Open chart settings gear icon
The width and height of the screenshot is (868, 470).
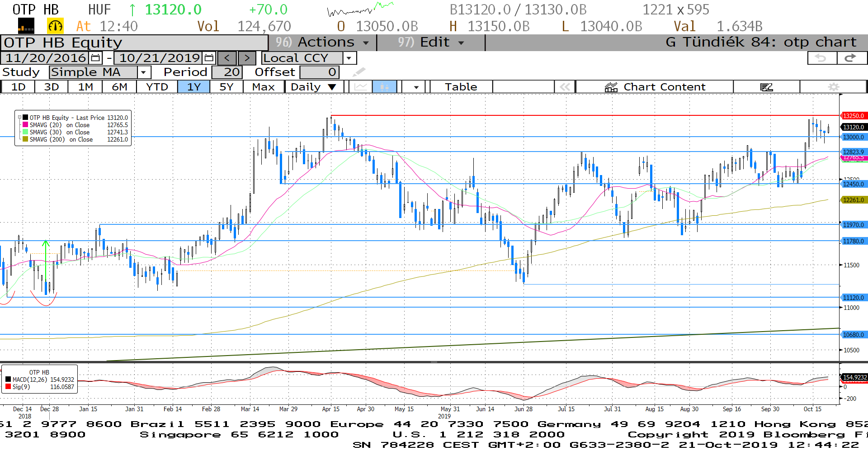[833, 87]
